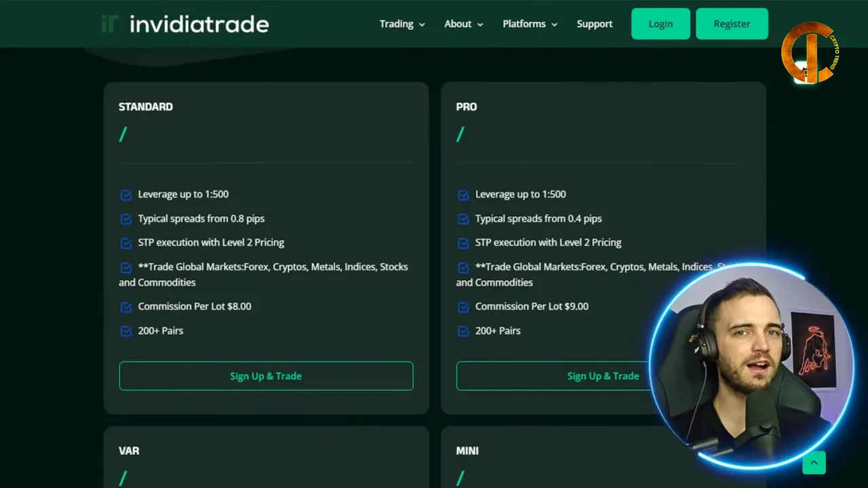Open the Trading menu item

point(396,24)
